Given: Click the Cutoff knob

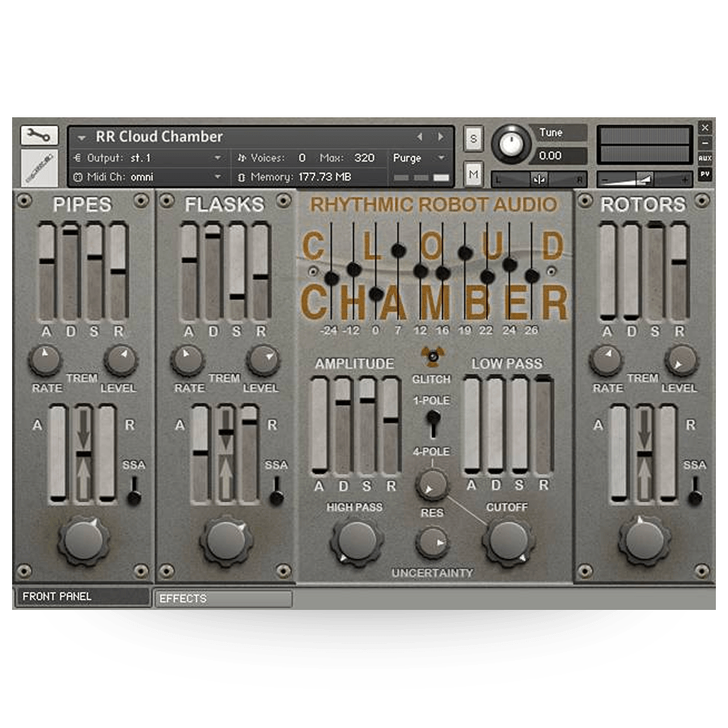Looking at the screenshot, I should point(509,540).
